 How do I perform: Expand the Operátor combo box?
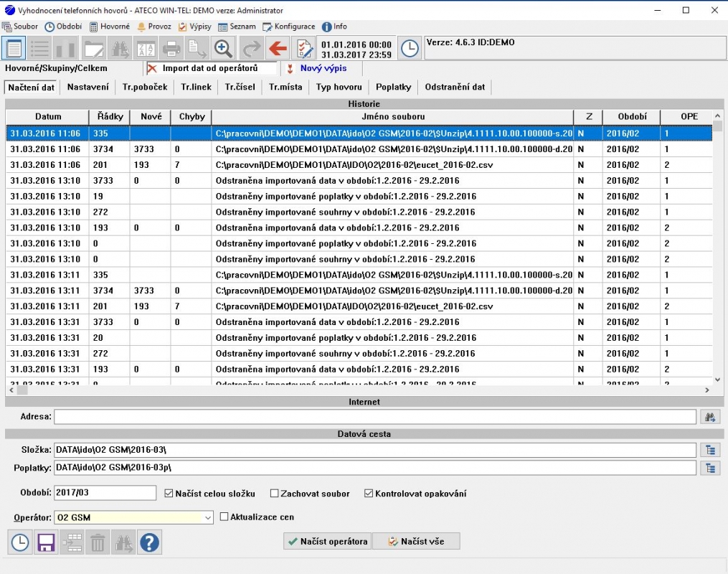208,517
